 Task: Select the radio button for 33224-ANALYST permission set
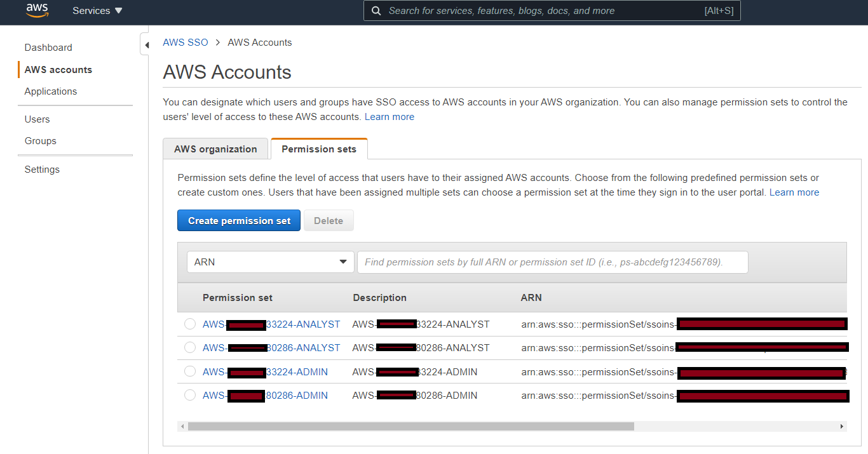click(190, 324)
